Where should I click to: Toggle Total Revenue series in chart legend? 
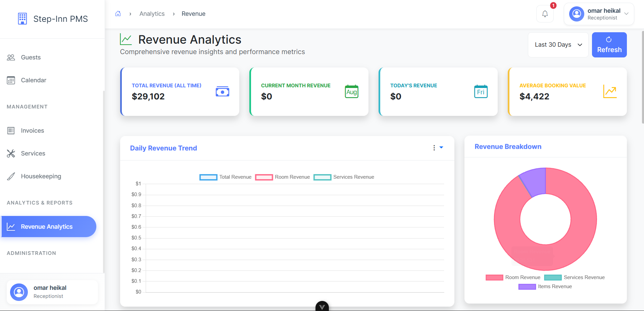[x=225, y=177]
